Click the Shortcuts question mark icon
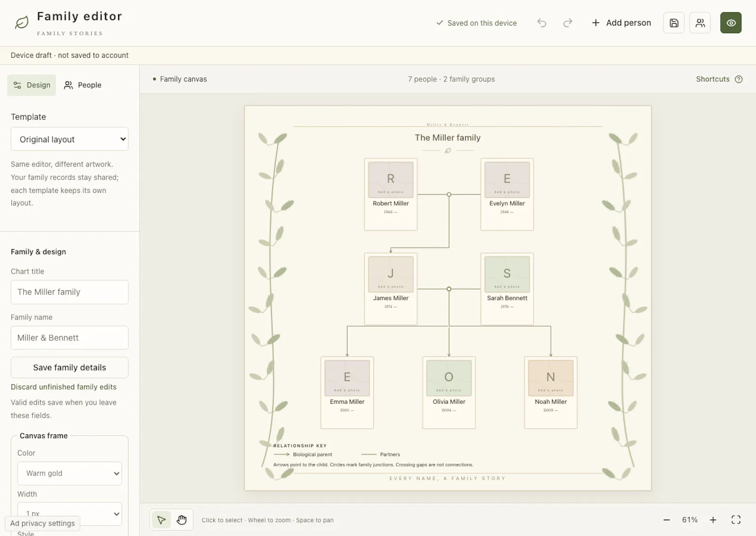The height and width of the screenshot is (536, 756). pyautogui.click(x=739, y=79)
